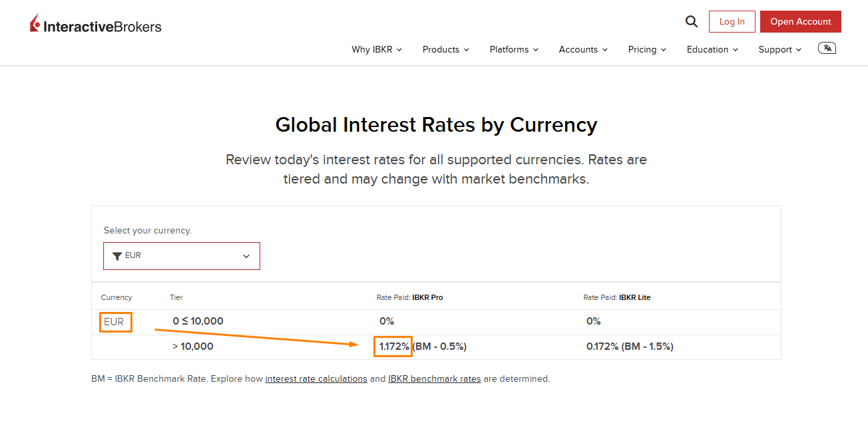Open the Education menu
868x425 pixels.
712,49
